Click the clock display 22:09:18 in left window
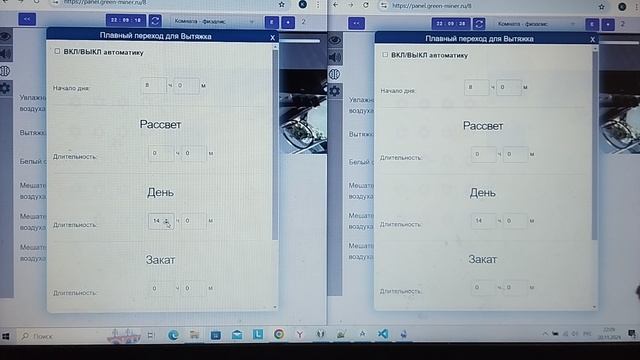 (x=126, y=20)
